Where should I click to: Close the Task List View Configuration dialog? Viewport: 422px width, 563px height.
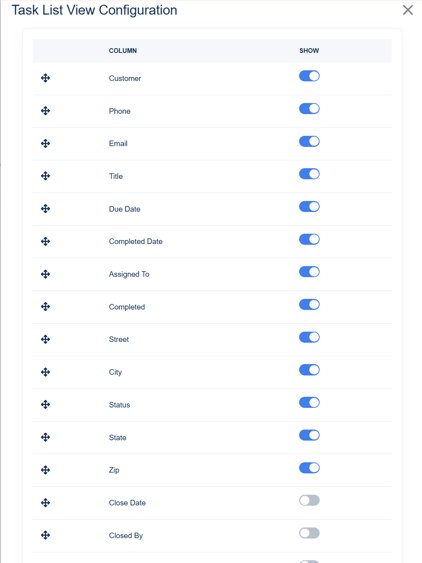click(408, 10)
